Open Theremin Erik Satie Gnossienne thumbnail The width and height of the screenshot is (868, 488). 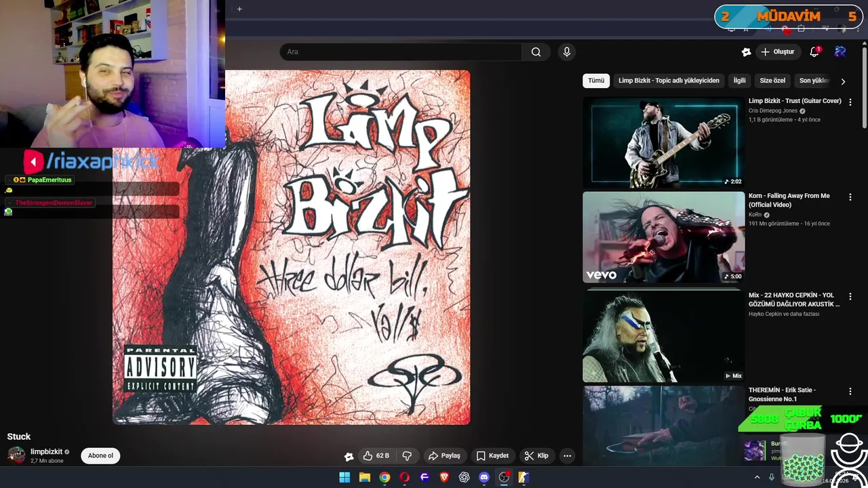pyautogui.click(x=663, y=426)
